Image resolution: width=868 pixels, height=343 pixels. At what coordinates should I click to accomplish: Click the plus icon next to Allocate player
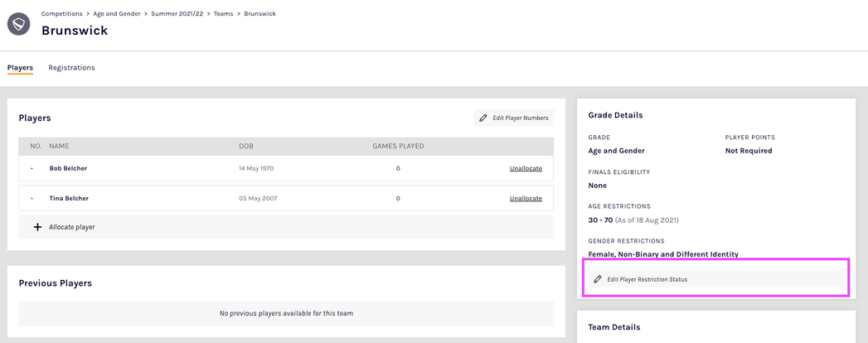(37, 227)
